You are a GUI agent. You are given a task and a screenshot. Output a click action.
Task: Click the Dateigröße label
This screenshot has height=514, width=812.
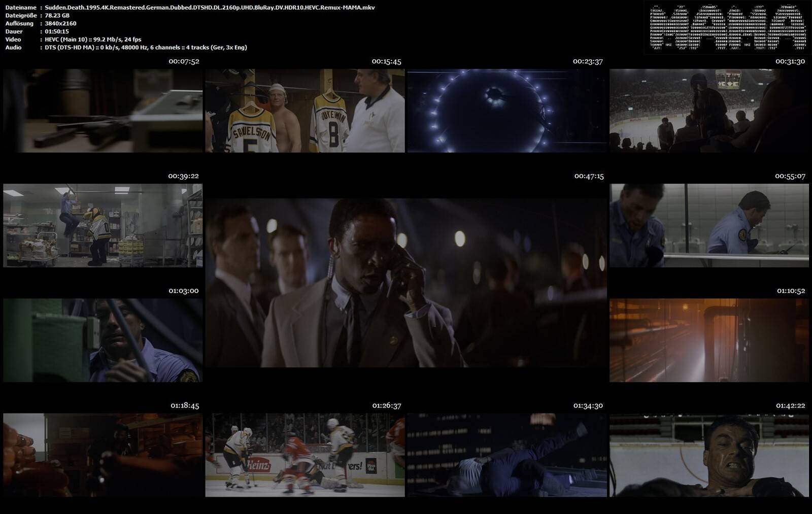(x=20, y=16)
